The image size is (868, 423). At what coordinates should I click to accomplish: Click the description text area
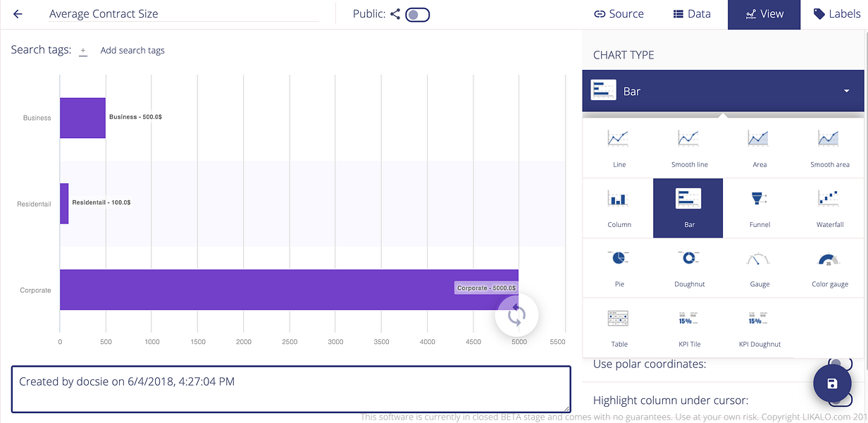[290, 388]
